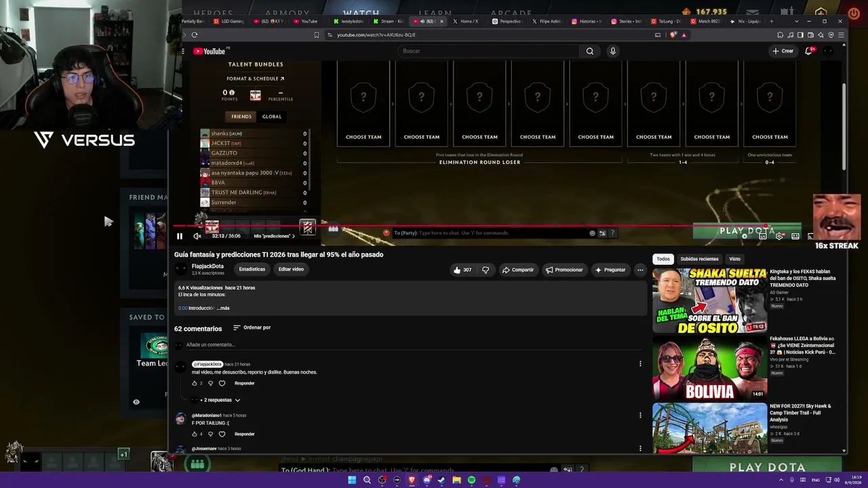This screenshot has height=488, width=868.
Task: Click the youtube.com address bar
Action: [495, 35]
